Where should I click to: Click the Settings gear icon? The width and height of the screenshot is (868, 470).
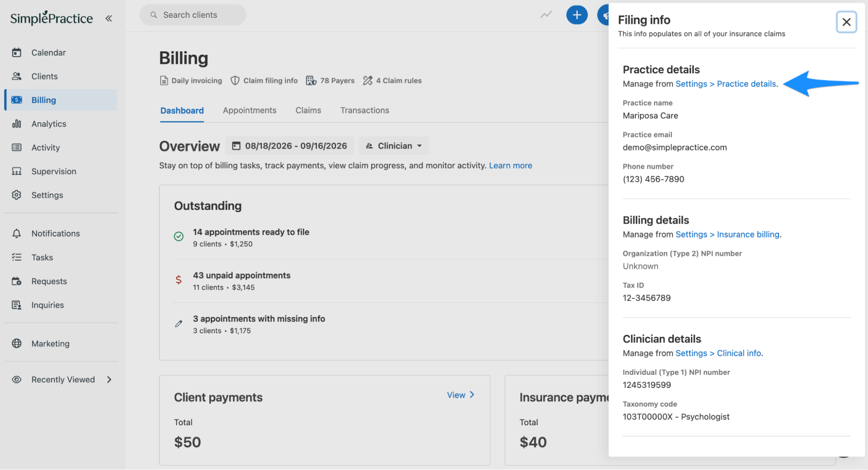click(17, 195)
